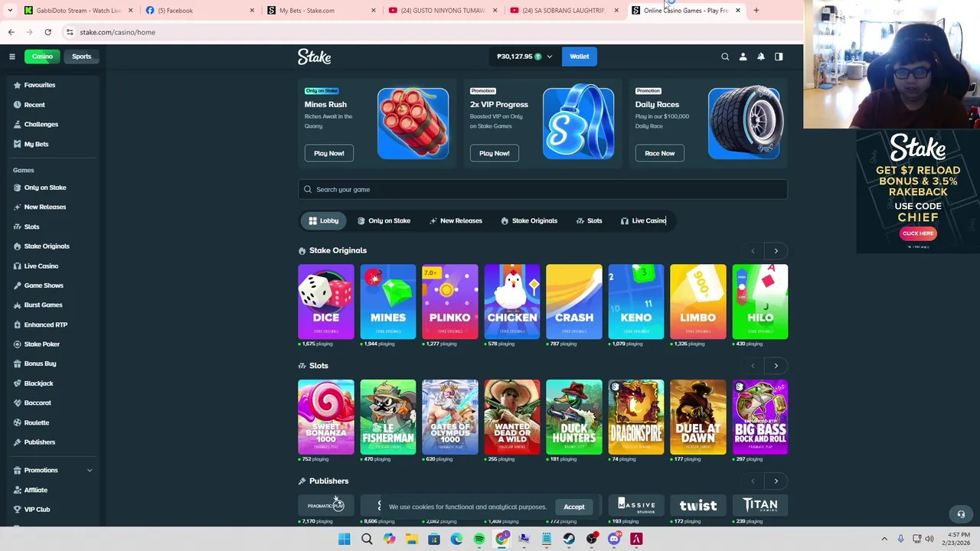The height and width of the screenshot is (551, 980).
Task: Reload the page in browser toolbar
Action: pos(47,32)
